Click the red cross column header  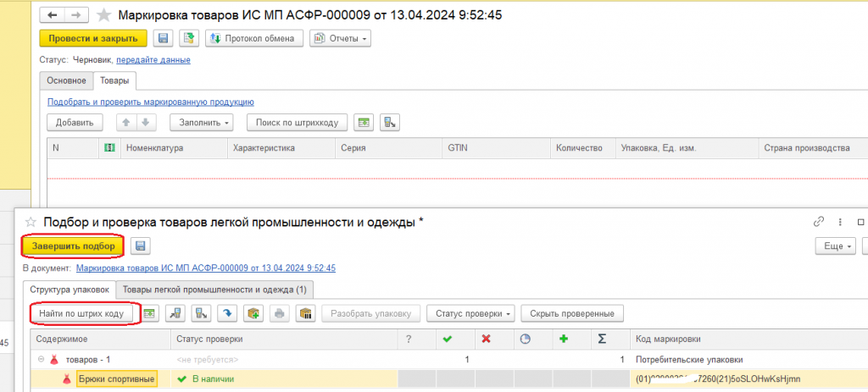click(494, 339)
